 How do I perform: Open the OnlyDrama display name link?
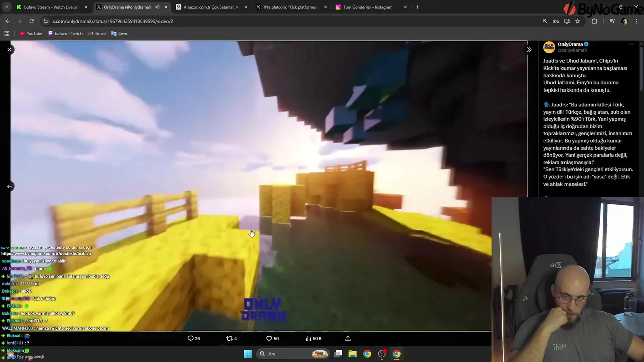(570, 44)
